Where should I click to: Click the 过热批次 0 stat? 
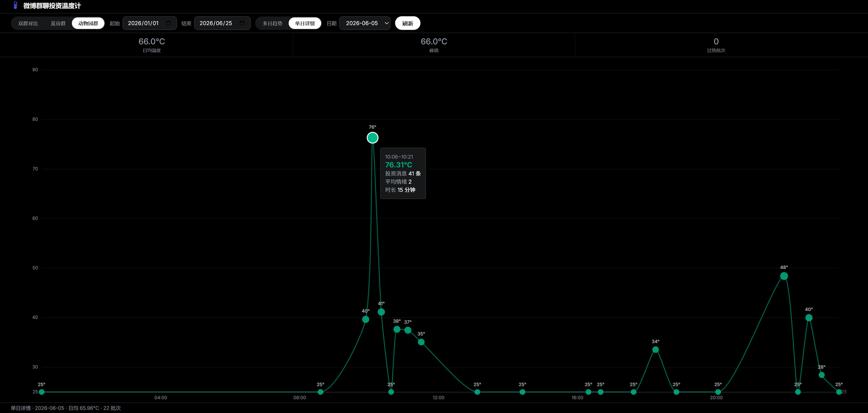point(716,45)
